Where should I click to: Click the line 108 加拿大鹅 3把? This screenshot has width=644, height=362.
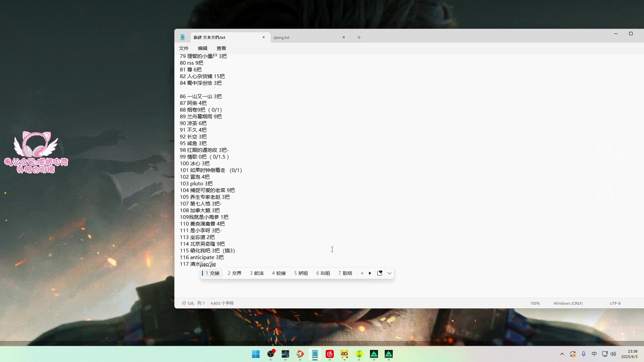click(200, 210)
